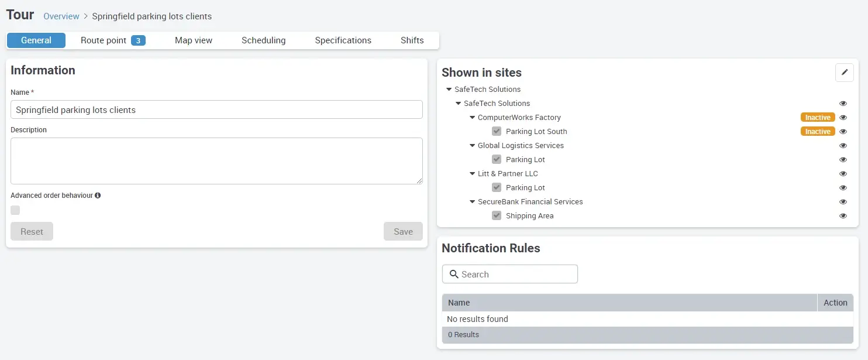Click the Inactive badge next to ComputerWorks Factory
This screenshot has width=868, height=360.
tap(817, 117)
